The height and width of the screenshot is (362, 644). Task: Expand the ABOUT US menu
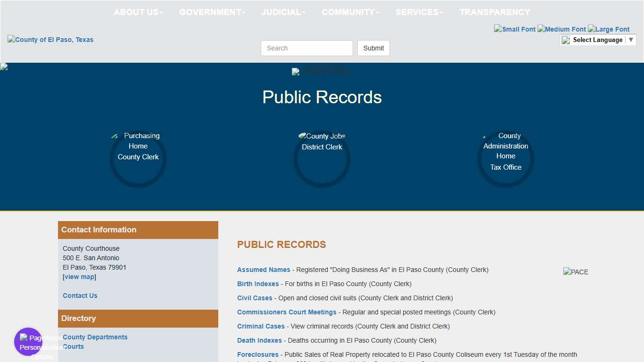click(x=138, y=12)
